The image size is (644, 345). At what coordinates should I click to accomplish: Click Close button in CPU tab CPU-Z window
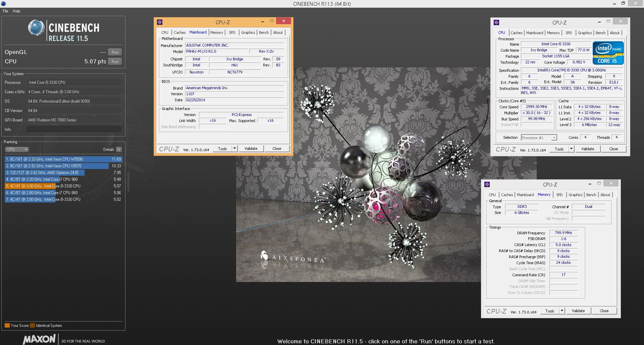coord(613,149)
